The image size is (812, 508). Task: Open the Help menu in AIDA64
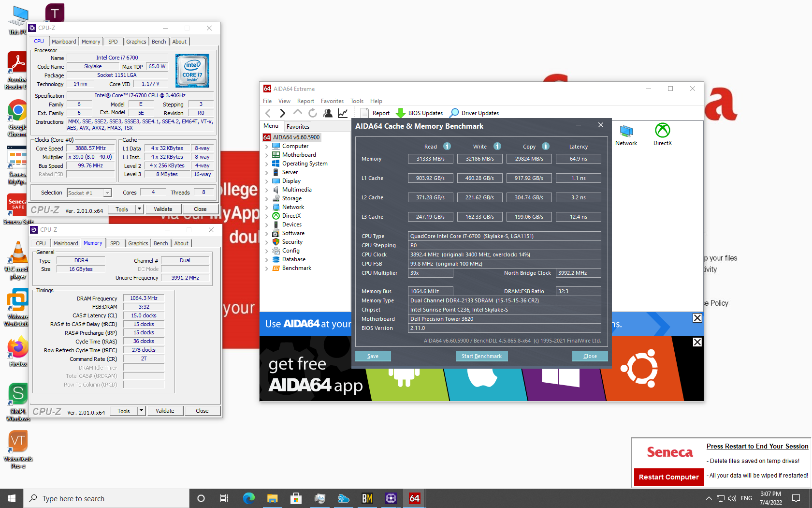point(376,101)
